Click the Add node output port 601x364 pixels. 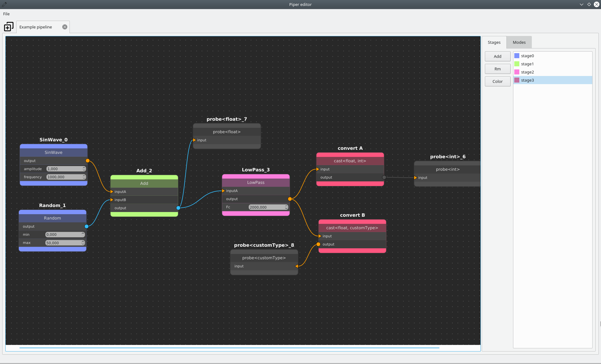click(x=178, y=208)
